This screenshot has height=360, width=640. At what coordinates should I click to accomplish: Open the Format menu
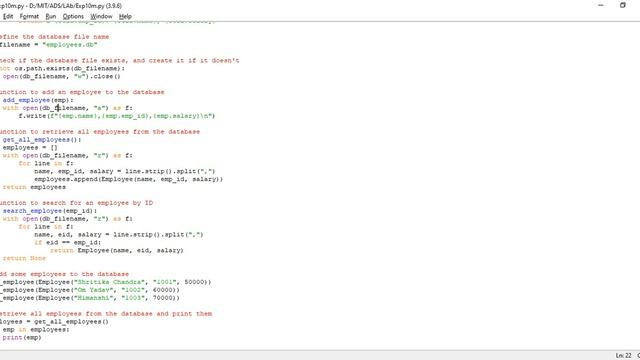tap(29, 16)
